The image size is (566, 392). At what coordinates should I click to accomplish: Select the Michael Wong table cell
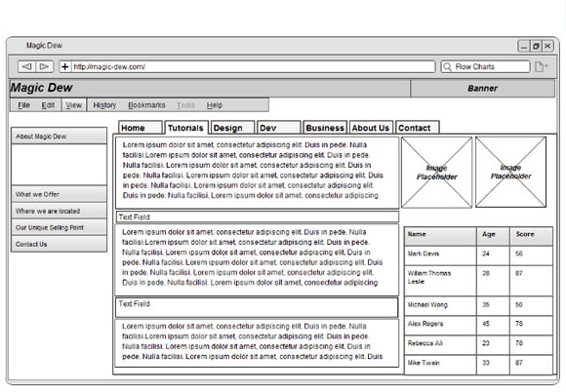[x=440, y=306]
